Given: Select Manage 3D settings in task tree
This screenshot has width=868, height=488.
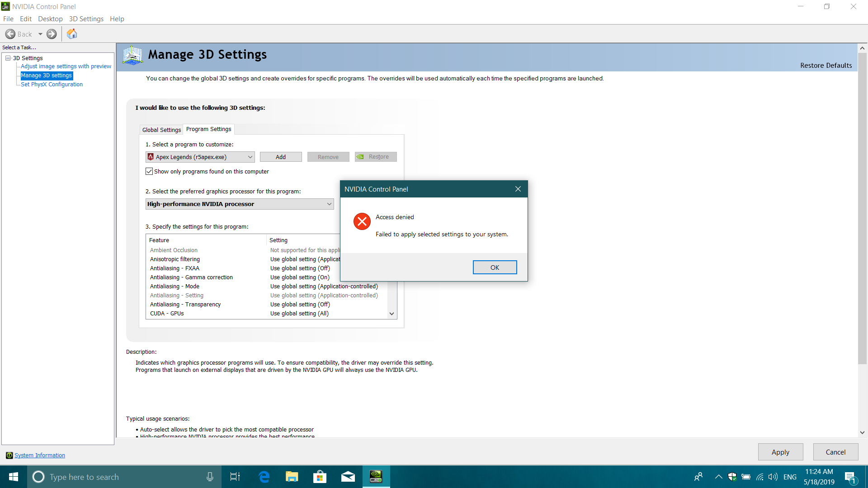Looking at the screenshot, I should tap(46, 75).
